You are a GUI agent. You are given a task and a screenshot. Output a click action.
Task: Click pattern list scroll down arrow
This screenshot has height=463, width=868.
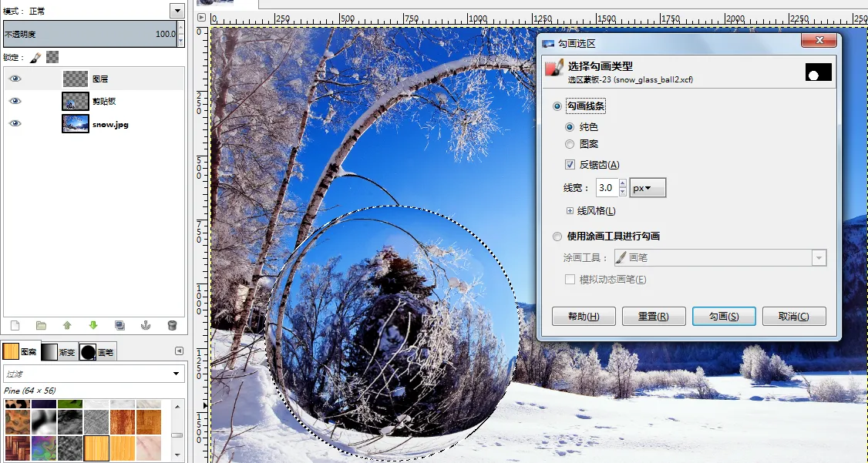(177, 455)
